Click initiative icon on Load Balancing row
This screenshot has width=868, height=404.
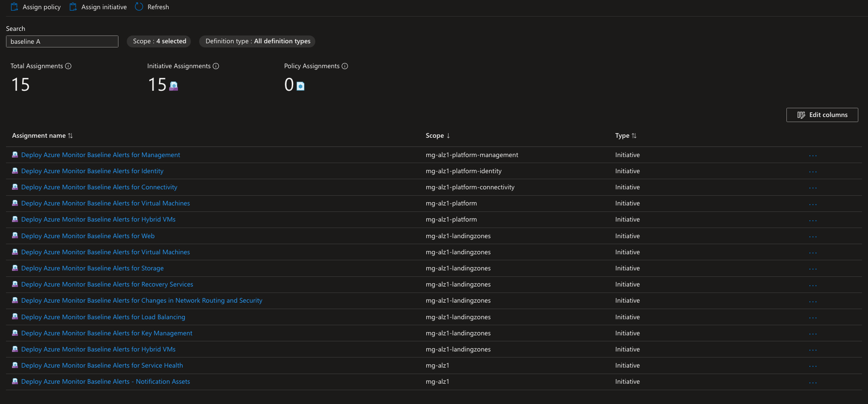pos(15,317)
